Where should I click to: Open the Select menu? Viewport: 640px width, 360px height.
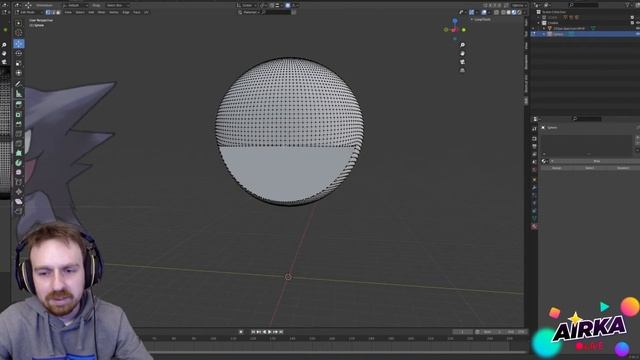pyautogui.click(x=80, y=12)
